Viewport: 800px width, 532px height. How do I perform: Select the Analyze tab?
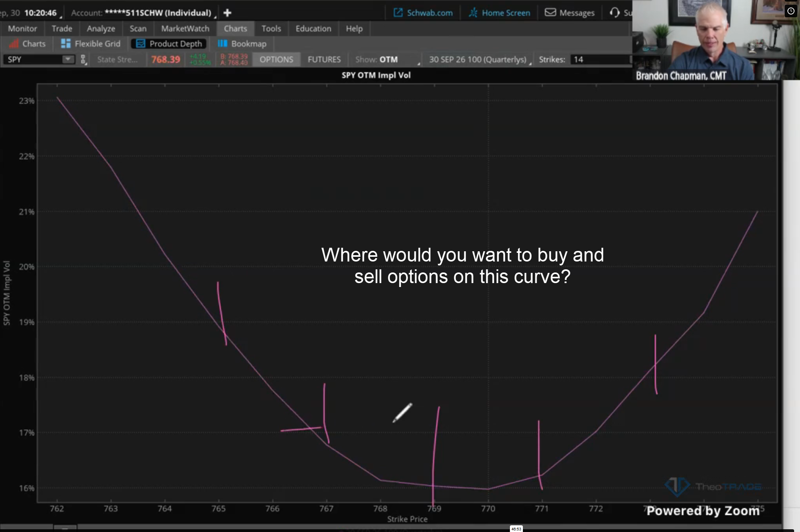pyautogui.click(x=101, y=29)
